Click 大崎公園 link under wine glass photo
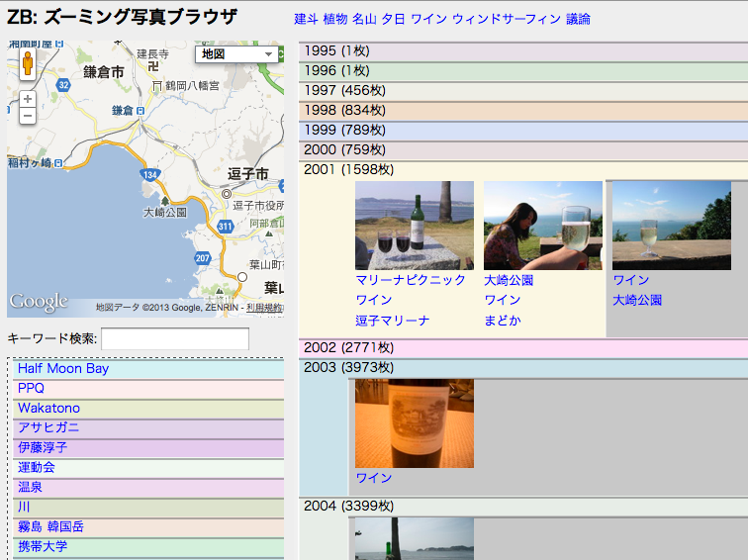Viewport: 748px width, 560px height. coord(637,300)
